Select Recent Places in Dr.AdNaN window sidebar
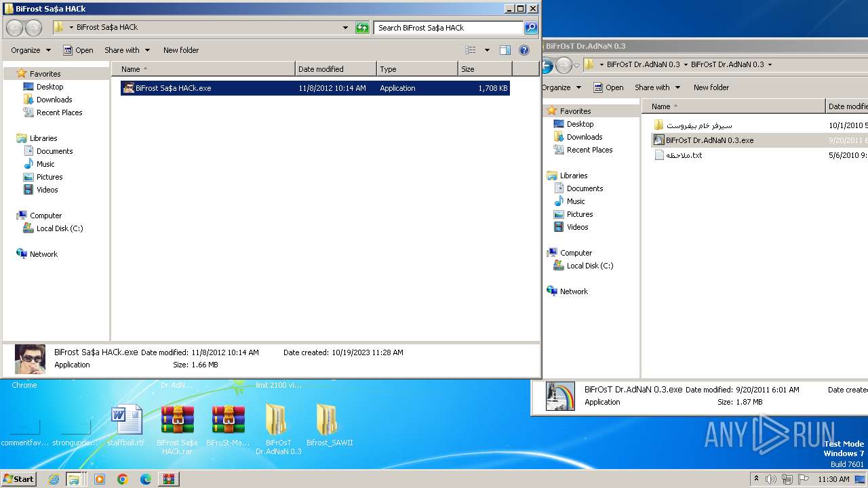Viewport: 868px width, 488px height. 589,150
